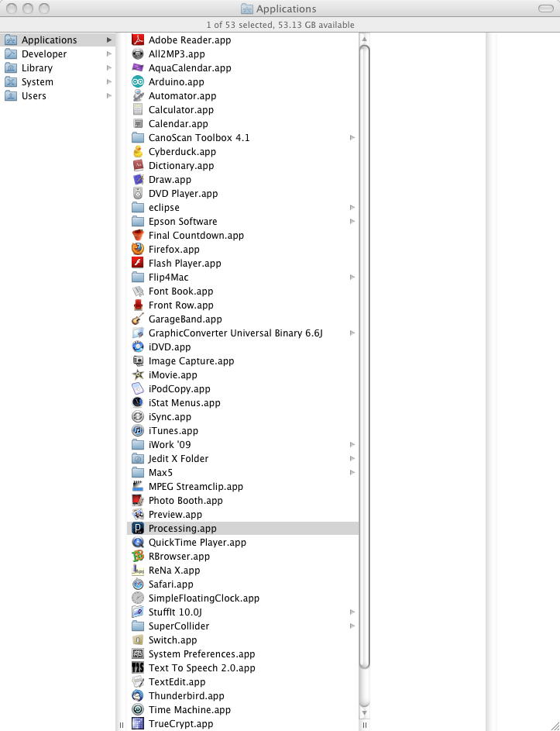This screenshot has height=731, width=560.
Task: Select the Switch.app row
Action: coord(242,640)
